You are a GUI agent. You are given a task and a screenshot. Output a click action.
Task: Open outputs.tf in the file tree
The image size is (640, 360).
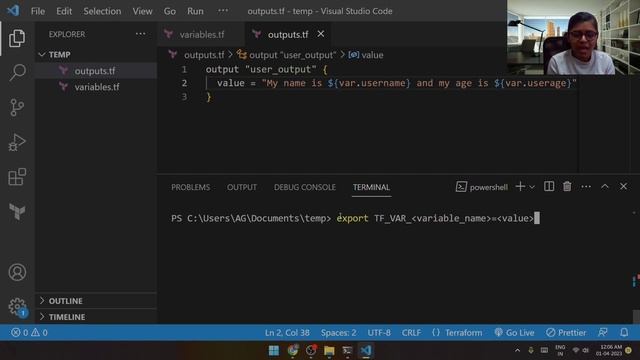96,71
